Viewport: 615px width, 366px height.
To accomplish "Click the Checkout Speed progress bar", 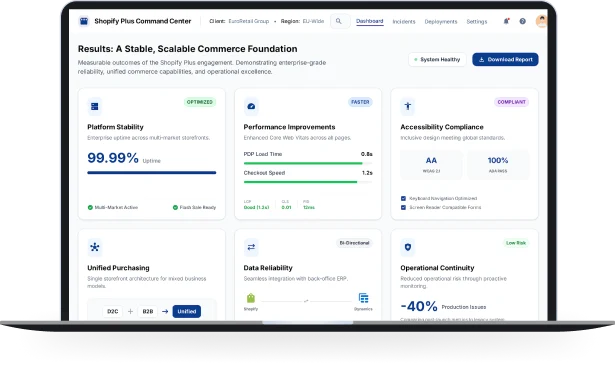I will pyautogui.click(x=308, y=182).
